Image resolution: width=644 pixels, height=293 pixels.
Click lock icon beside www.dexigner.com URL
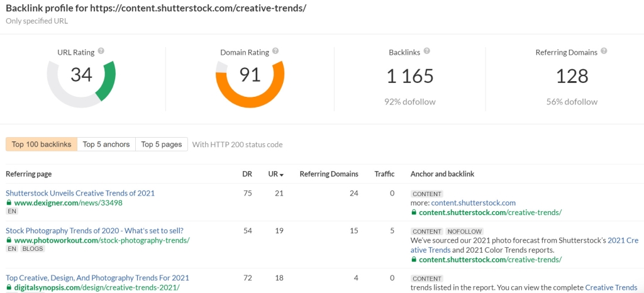coord(9,203)
